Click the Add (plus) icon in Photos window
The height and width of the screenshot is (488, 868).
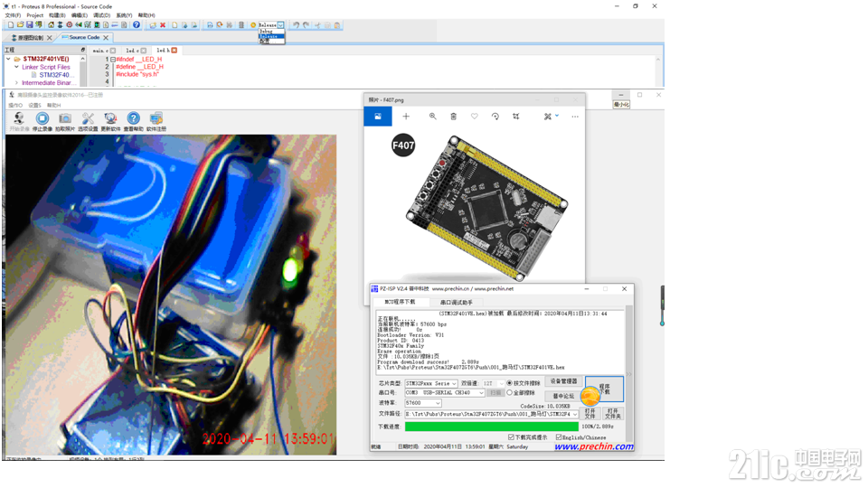pyautogui.click(x=406, y=117)
